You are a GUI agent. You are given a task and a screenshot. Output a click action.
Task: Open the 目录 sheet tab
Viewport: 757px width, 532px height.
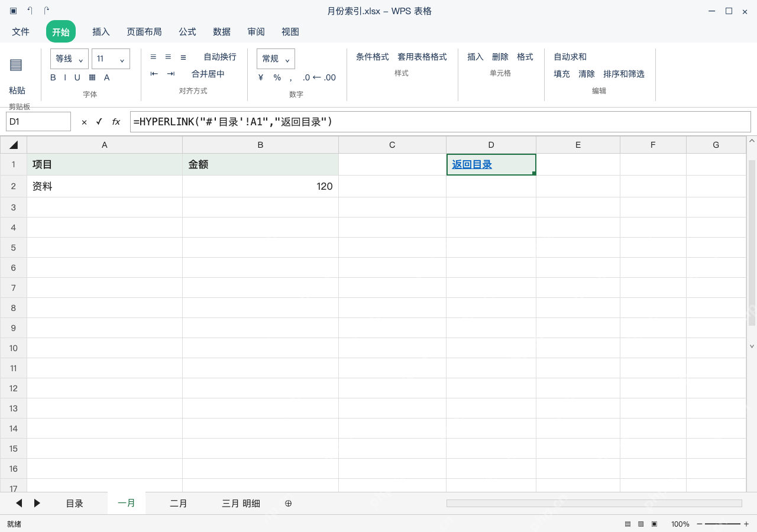click(x=75, y=504)
